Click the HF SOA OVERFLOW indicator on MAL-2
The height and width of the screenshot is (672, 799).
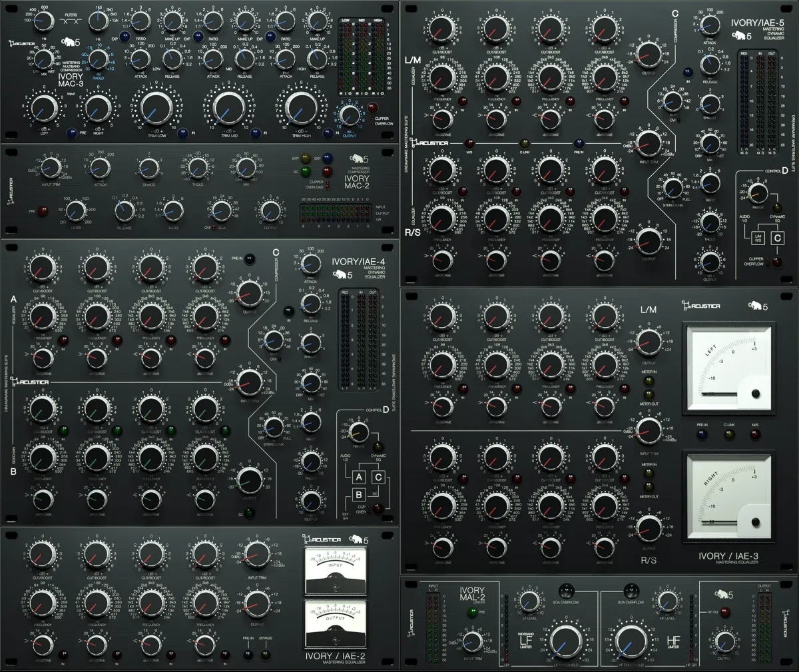click(630, 591)
